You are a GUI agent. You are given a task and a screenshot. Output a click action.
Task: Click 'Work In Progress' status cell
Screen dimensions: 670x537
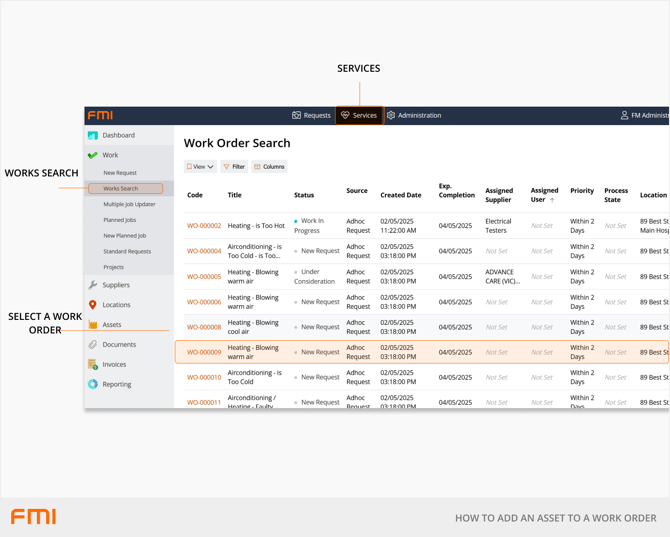(x=309, y=226)
